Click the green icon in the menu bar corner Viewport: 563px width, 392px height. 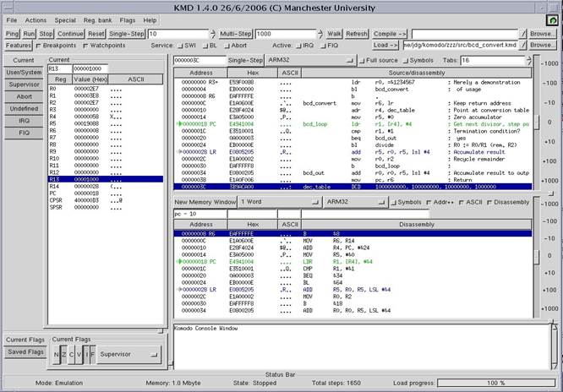pyautogui.click(x=553, y=20)
